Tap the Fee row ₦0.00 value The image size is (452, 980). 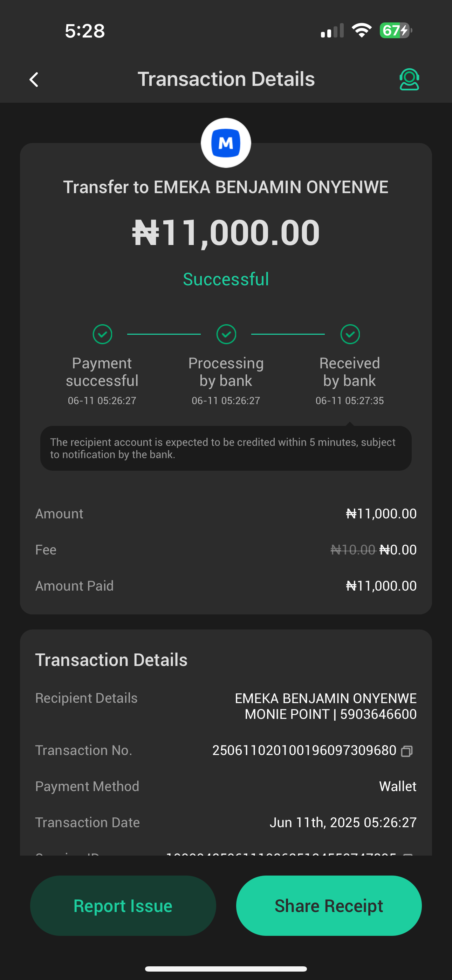[398, 550]
